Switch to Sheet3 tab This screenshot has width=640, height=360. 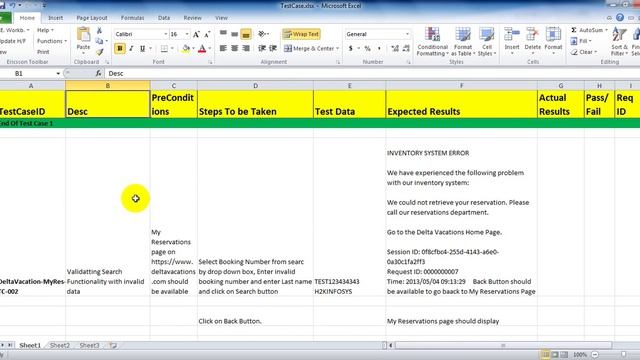(89, 345)
